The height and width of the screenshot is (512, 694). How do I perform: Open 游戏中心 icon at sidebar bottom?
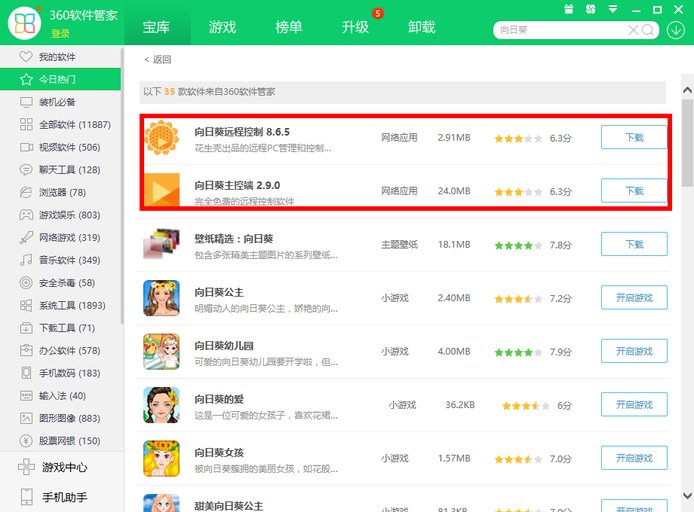pyautogui.click(x=26, y=467)
